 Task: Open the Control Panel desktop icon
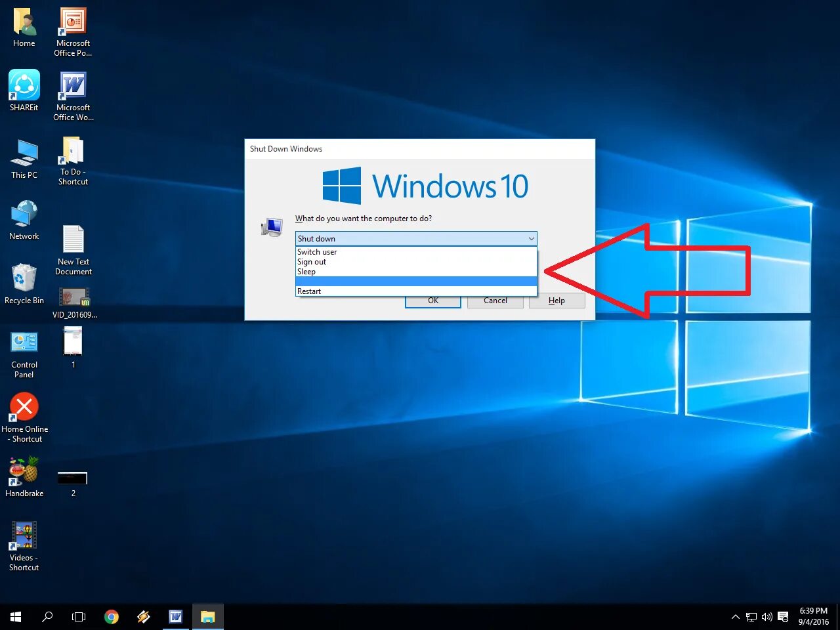24,355
